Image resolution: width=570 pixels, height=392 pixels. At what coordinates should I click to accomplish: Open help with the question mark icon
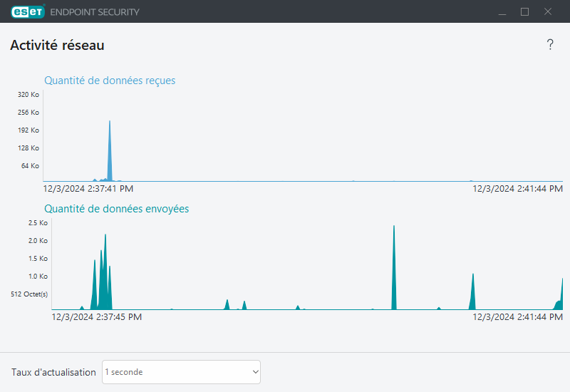[550, 45]
